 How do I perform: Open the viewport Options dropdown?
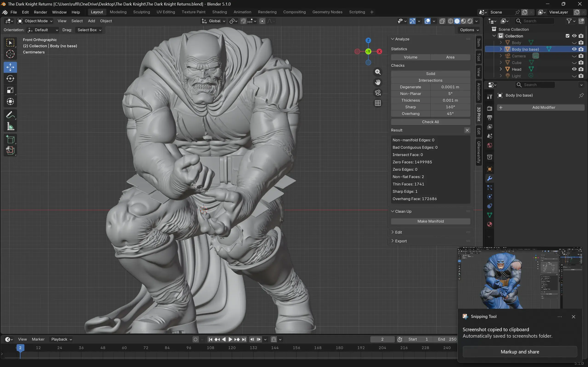469,30
